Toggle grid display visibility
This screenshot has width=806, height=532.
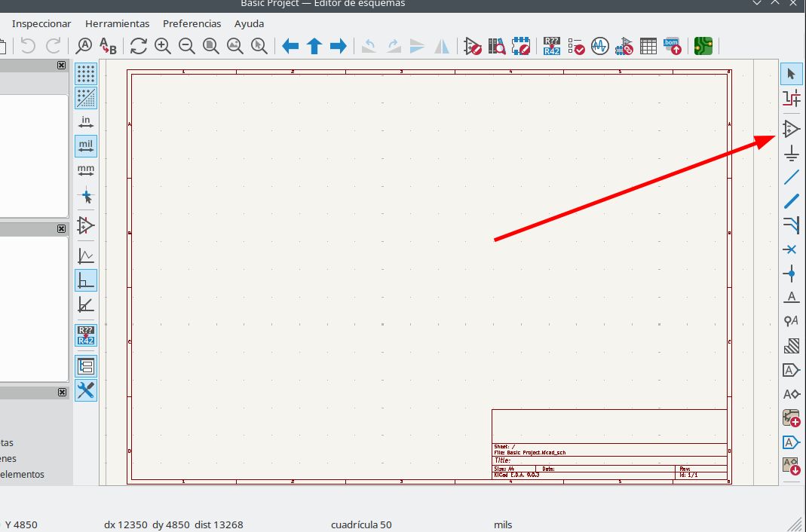click(86, 74)
